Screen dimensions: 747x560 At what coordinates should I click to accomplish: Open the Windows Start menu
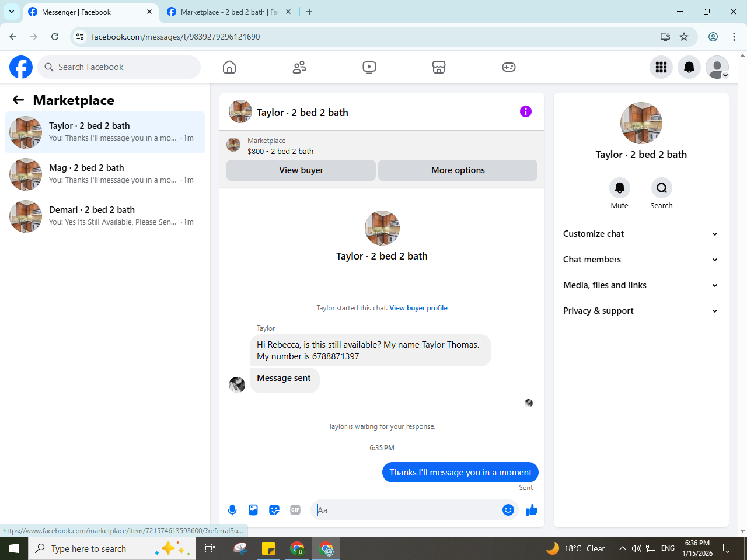(14, 548)
